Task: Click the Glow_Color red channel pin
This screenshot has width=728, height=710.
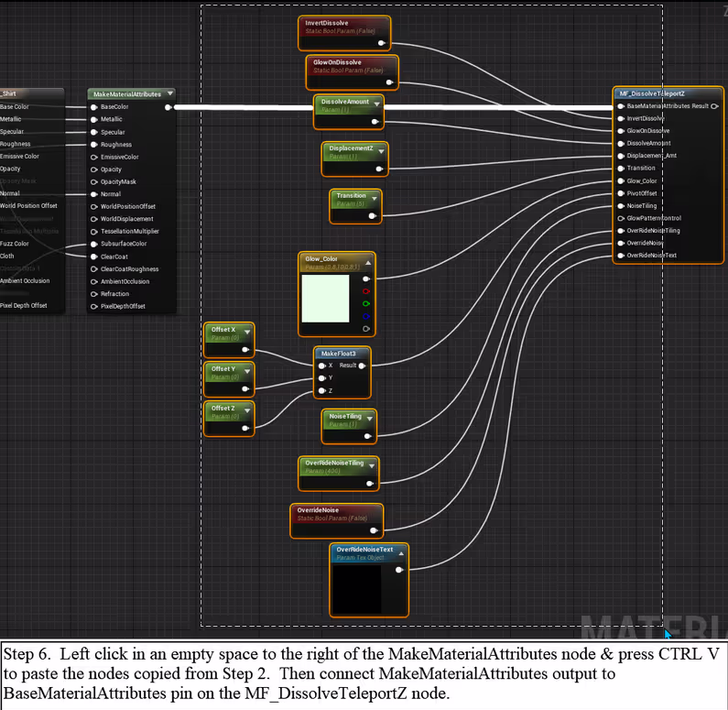Action: (x=366, y=291)
